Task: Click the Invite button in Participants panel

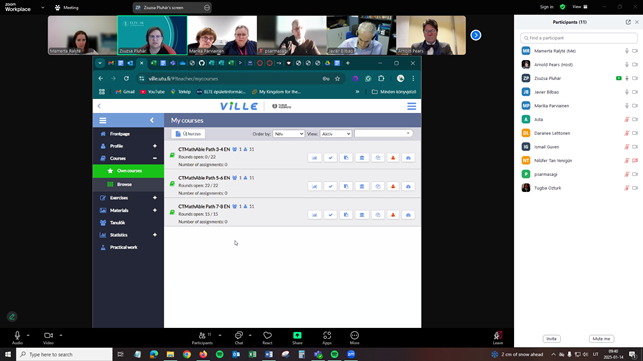Action: pos(552,339)
